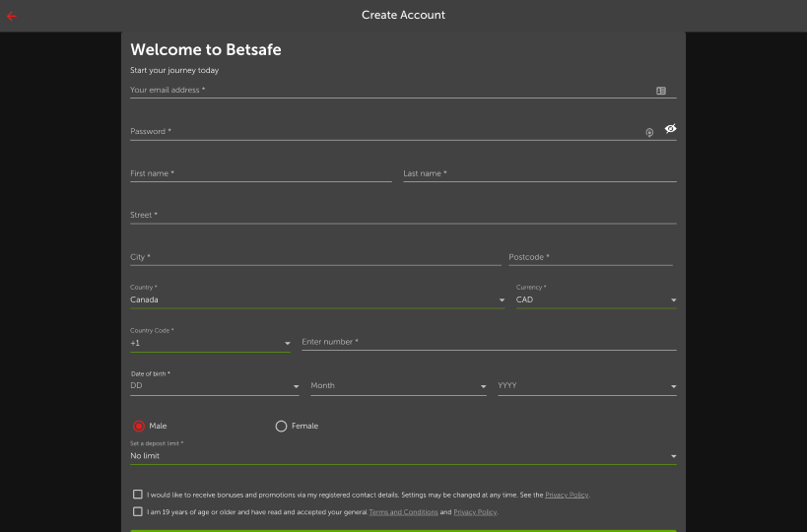Toggle password visibility with the eye icon
Screen dimensions: 807x532
click(670, 129)
